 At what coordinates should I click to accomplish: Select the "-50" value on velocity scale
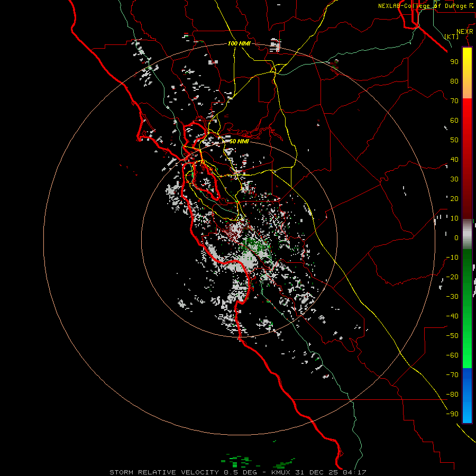(452, 336)
